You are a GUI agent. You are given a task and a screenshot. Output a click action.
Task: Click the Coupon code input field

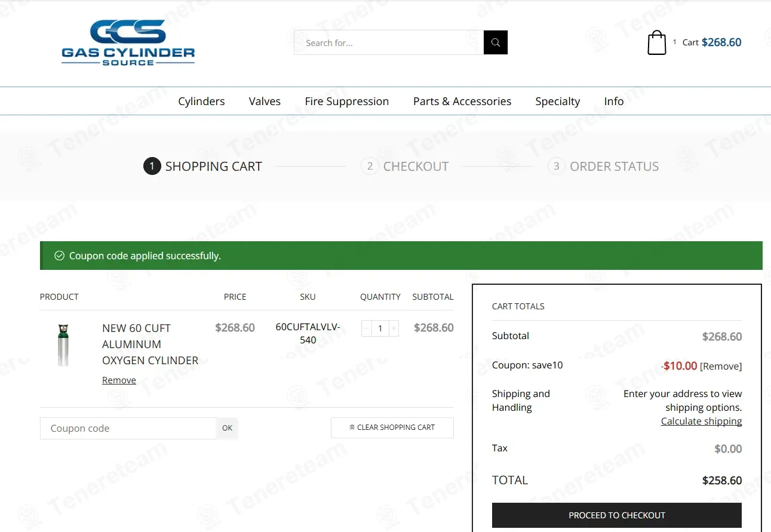[128, 428]
